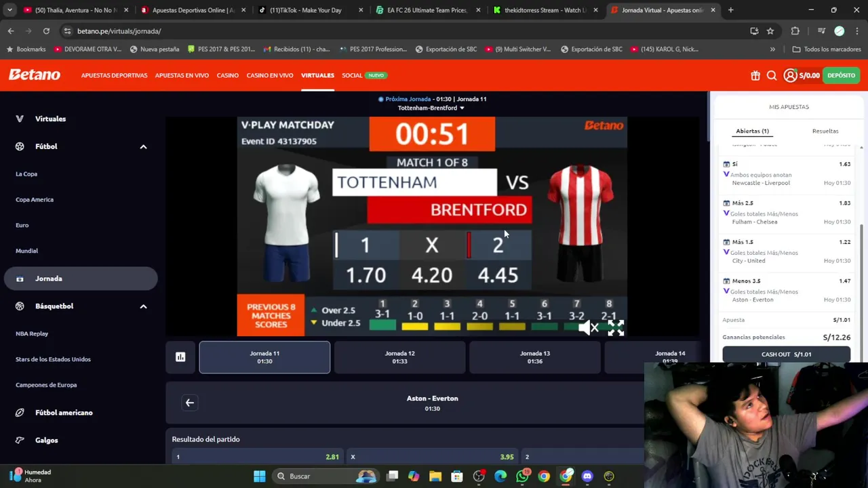Switch to the thekidtorress Stream browser tab

546,10
